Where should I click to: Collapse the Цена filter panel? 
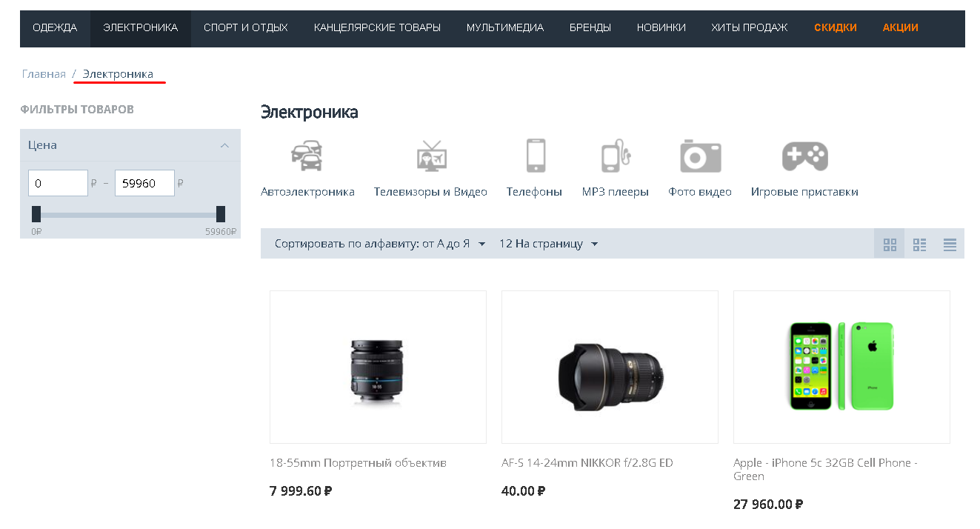coord(224,145)
